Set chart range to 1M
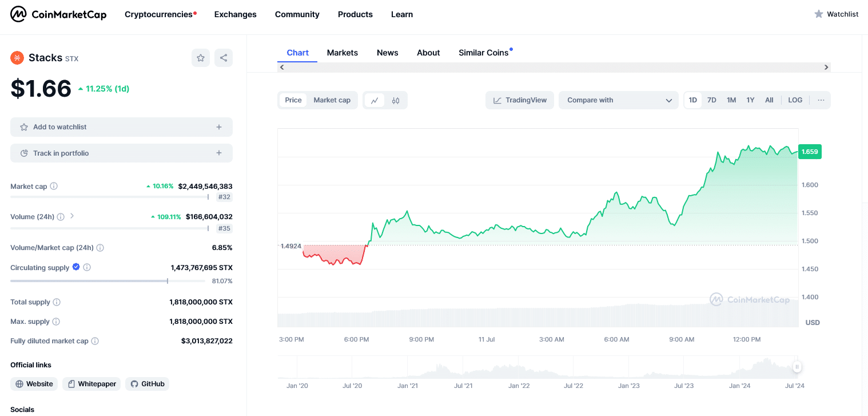Image resolution: width=868 pixels, height=416 pixels. coord(731,100)
